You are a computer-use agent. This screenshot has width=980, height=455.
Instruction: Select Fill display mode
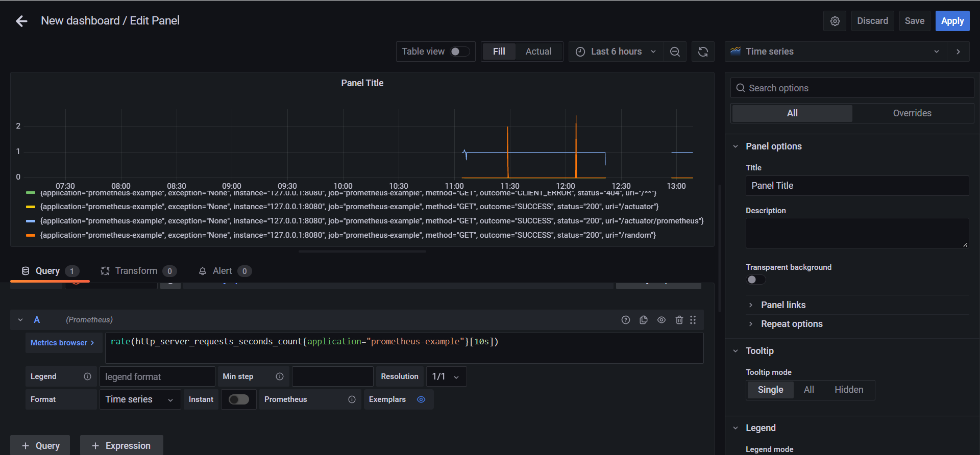click(x=499, y=52)
